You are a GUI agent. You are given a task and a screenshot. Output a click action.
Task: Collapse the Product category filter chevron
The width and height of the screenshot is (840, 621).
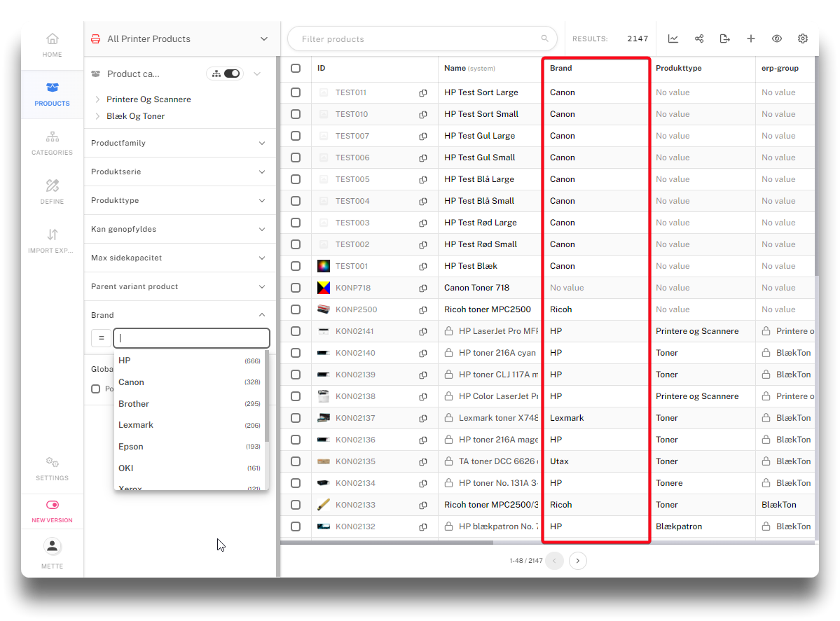(257, 74)
